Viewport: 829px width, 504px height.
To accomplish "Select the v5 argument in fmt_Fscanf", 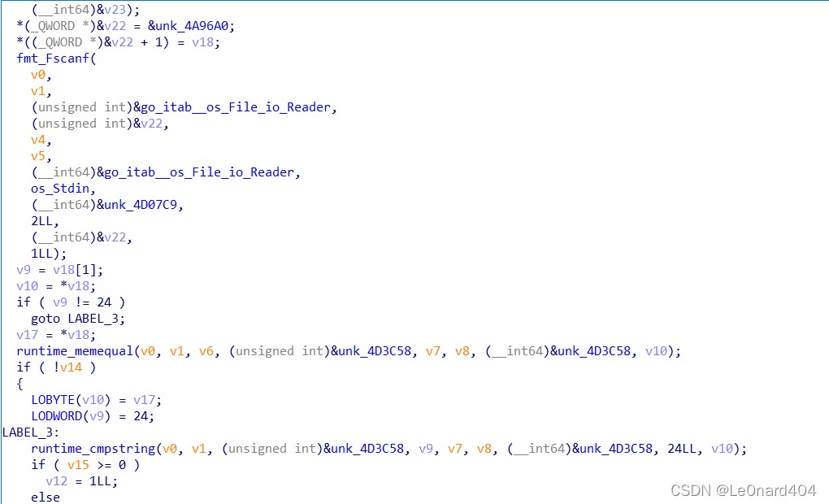I will point(38,156).
